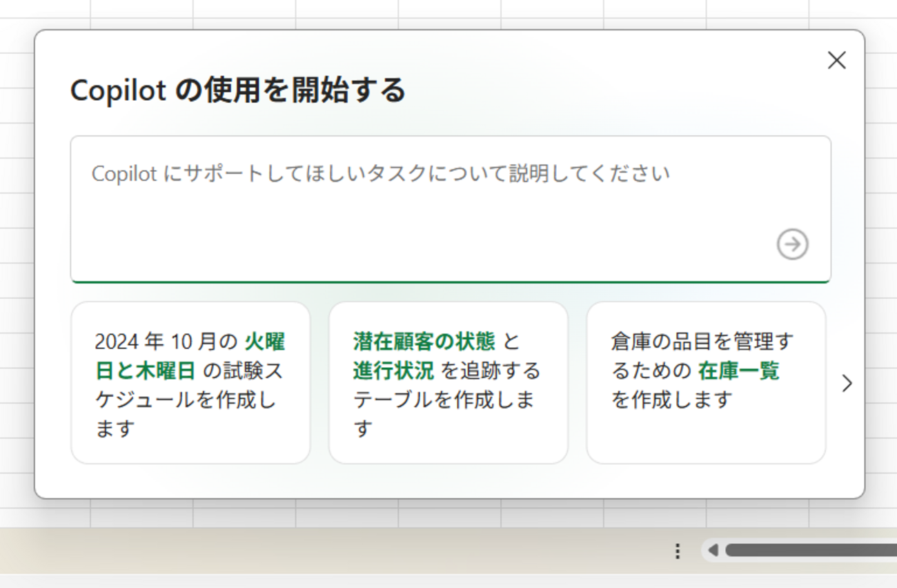The height and width of the screenshot is (588, 897).
Task: Click the send arrow in the prompt box
Action: coord(792,244)
